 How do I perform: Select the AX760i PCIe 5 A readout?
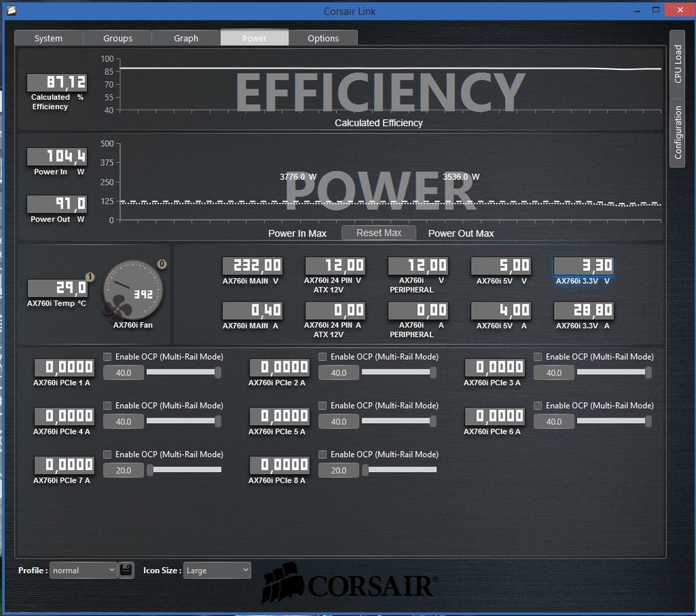pyautogui.click(x=279, y=416)
